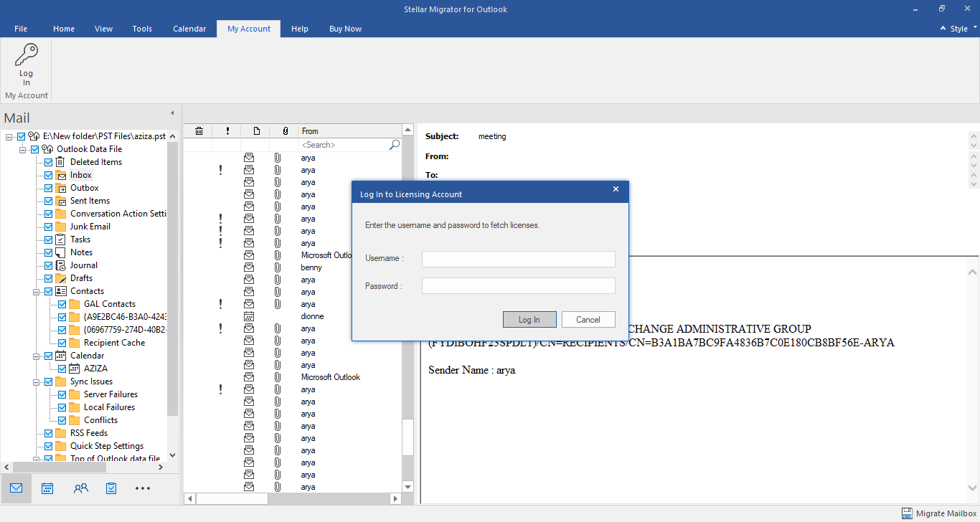Click the Migrate Mailbox save icon
Screen dimensions: 980x522
click(x=908, y=513)
